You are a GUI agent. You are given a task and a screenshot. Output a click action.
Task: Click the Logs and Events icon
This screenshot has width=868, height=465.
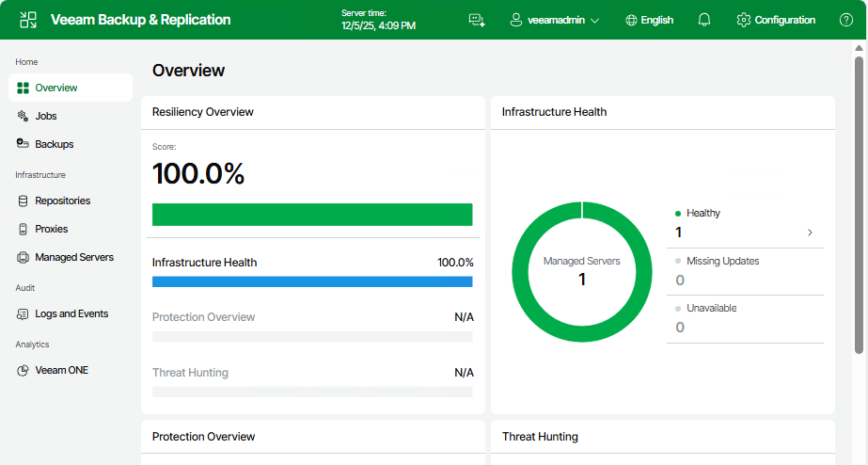pos(24,313)
